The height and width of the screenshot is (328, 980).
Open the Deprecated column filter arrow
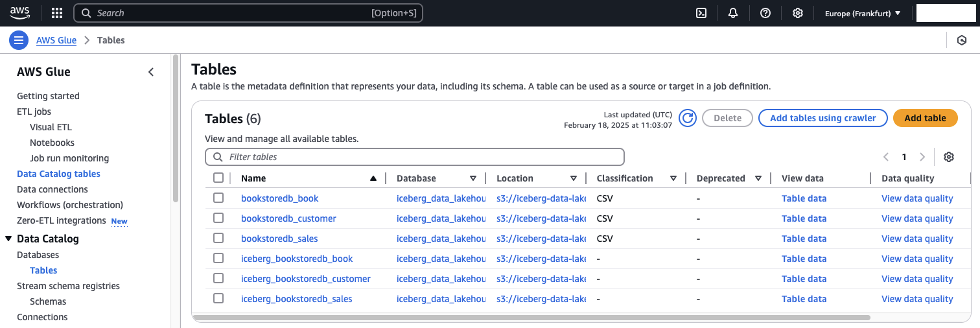pyautogui.click(x=758, y=178)
